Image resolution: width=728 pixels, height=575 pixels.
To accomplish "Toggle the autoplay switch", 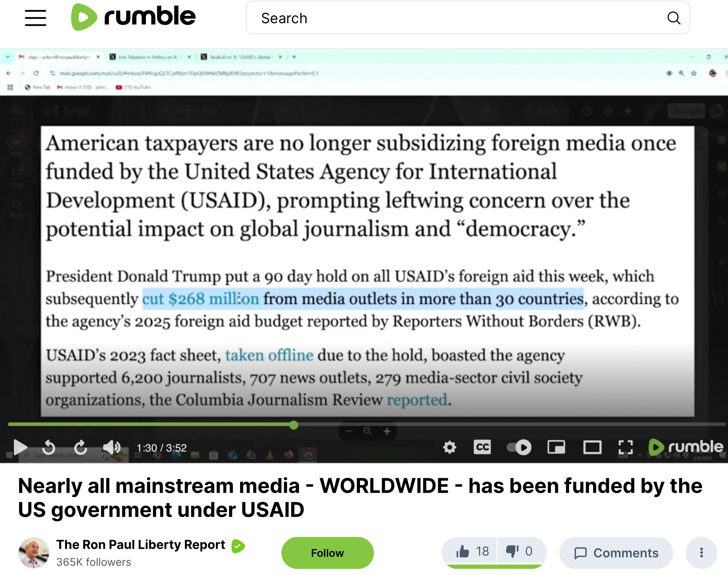I will (519, 447).
